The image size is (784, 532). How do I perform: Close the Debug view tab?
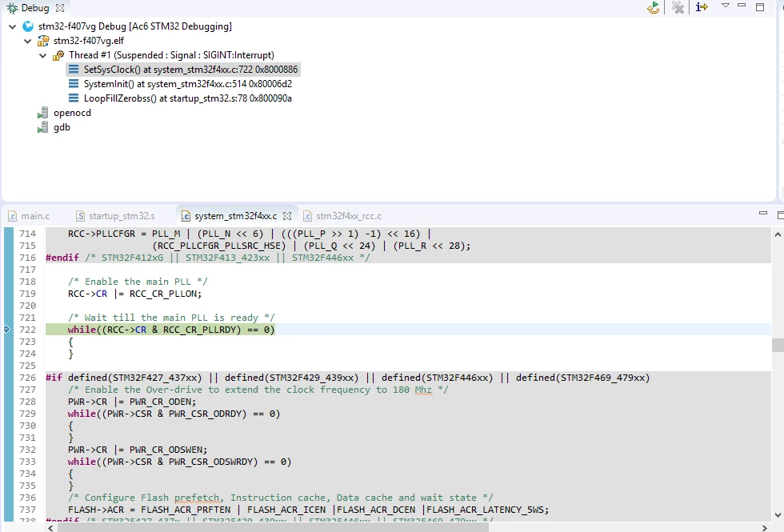60,8
